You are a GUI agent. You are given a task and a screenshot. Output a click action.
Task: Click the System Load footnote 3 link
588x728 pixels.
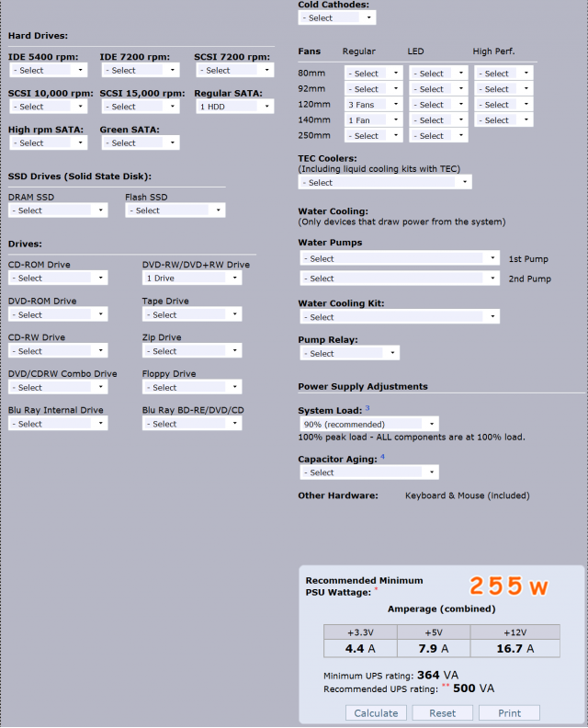367,408
